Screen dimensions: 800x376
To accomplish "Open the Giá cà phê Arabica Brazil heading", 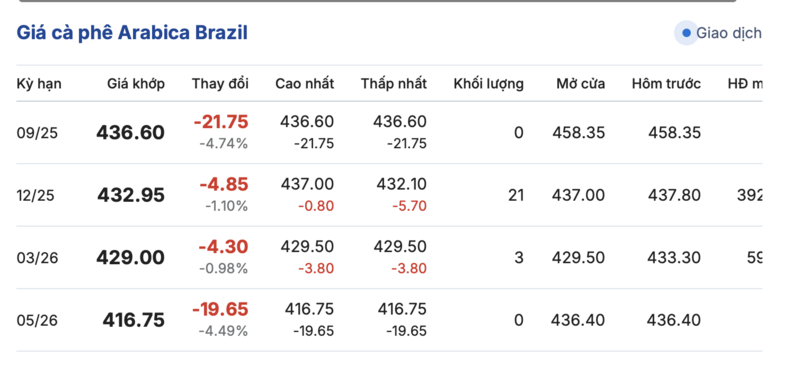I will (132, 33).
